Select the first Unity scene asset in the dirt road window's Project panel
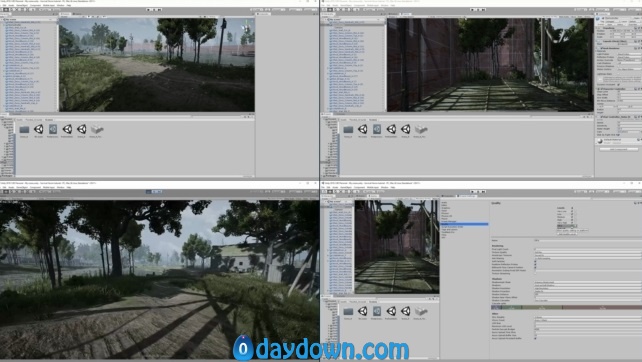 [38, 129]
